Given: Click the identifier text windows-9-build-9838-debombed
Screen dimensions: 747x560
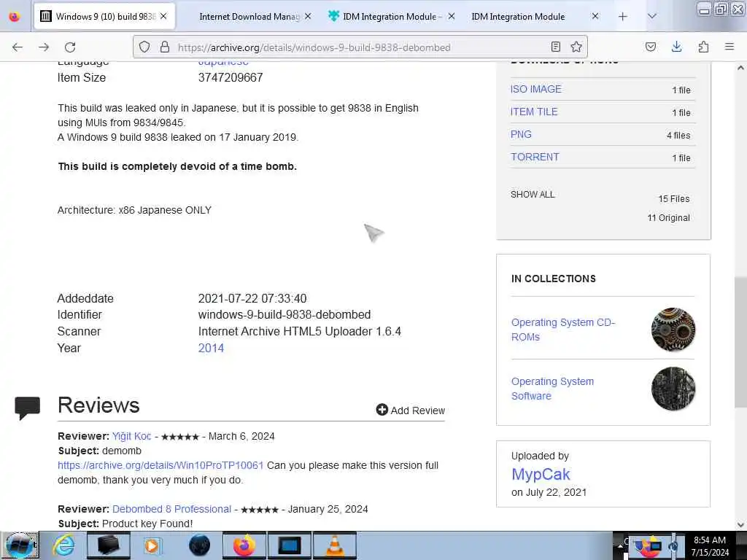Looking at the screenshot, I should [x=285, y=315].
